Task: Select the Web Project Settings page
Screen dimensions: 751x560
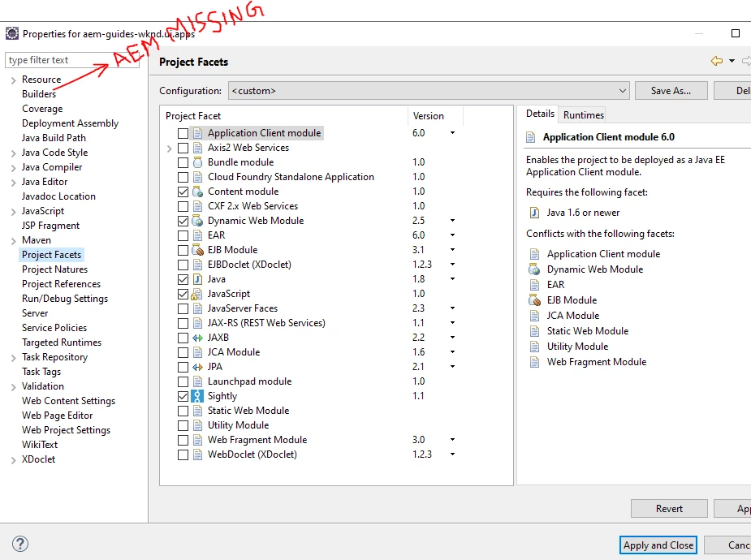Action: (66, 430)
